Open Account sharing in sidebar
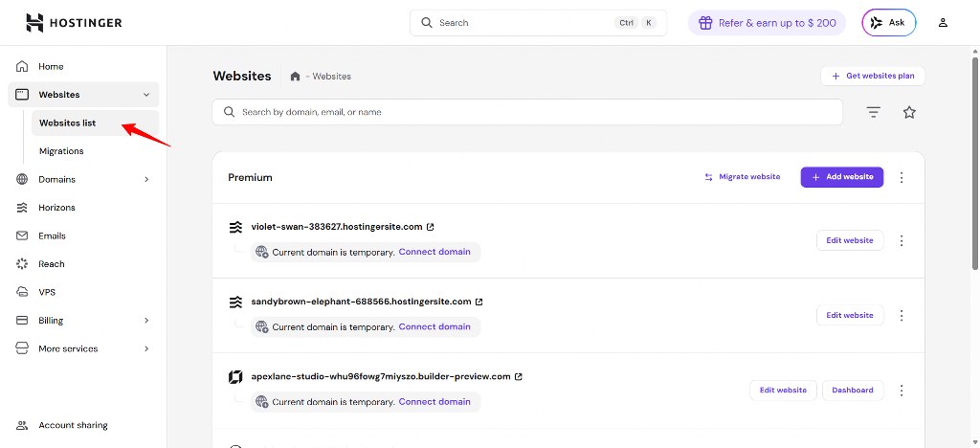980x448 pixels. pos(83,426)
